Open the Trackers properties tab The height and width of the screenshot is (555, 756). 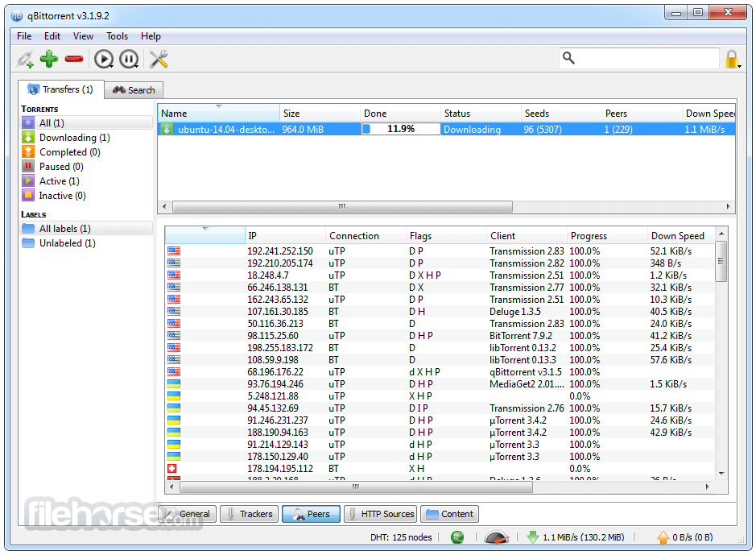(250, 514)
